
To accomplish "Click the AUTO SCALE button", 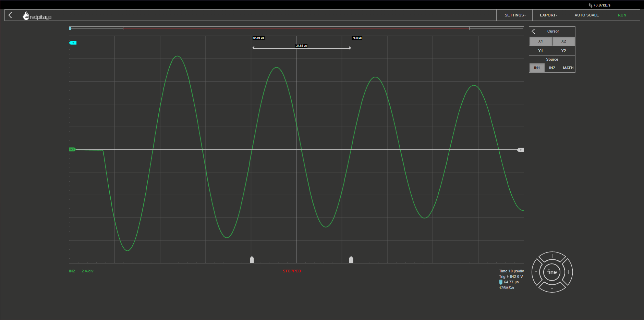I will pos(586,15).
